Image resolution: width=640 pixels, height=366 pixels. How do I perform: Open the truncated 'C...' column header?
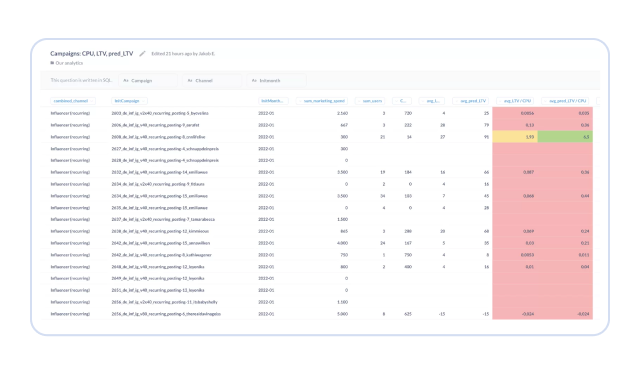[402, 101]
